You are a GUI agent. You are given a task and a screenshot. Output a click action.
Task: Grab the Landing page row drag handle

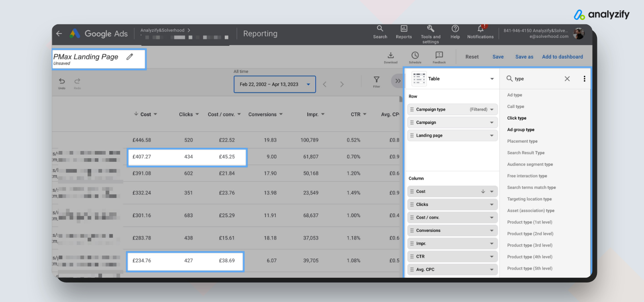(x=412, y=135)
